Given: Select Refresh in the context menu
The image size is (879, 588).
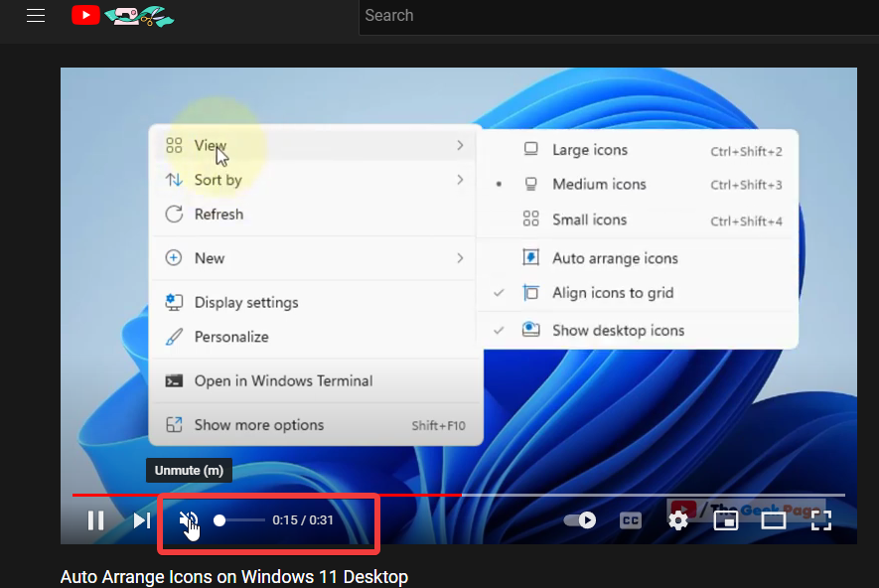Looking at the screenshot, I should coord(219,215).
